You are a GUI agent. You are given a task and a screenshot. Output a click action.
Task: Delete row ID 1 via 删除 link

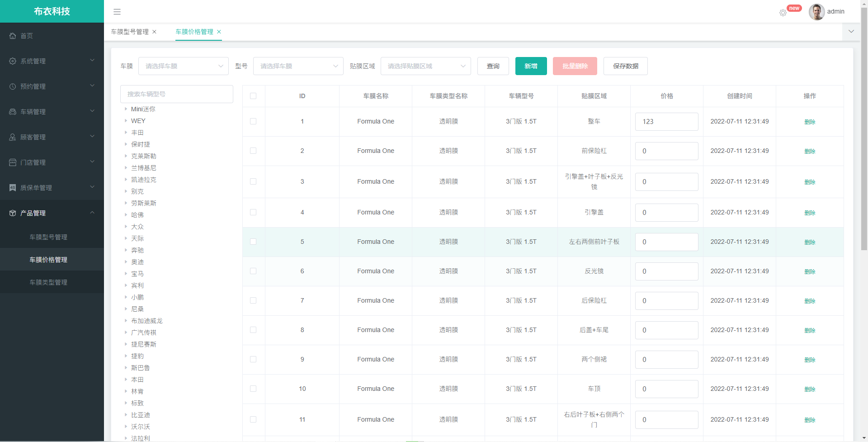[810, 122]
